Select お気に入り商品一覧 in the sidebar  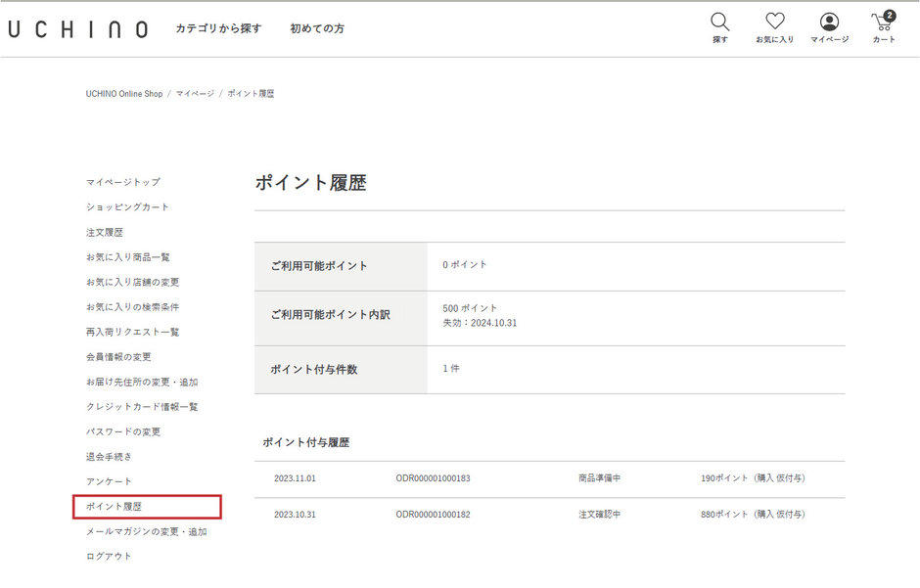tap(130, 256)
